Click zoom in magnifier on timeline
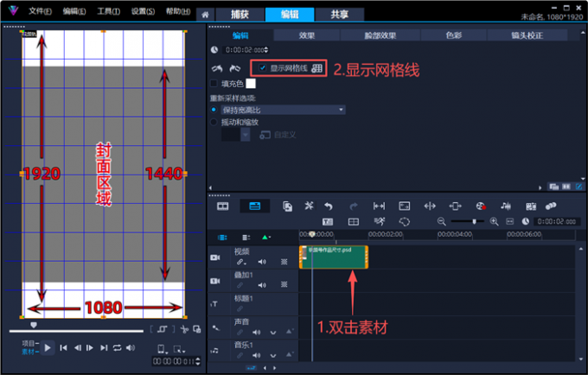The image size is (588, 375). (x=495, y=222)
